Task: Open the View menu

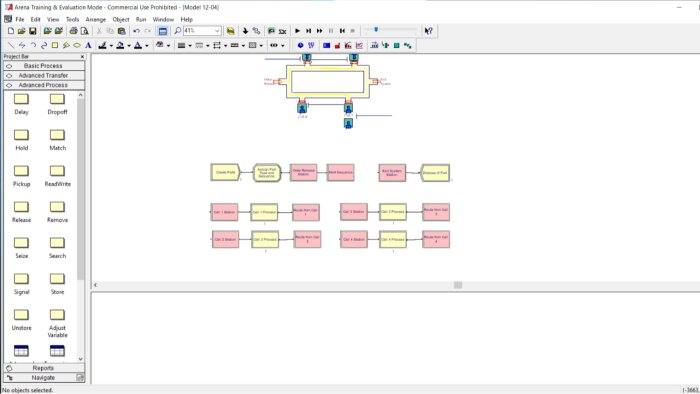Action: pyautogui.click(x=53, y=20)
